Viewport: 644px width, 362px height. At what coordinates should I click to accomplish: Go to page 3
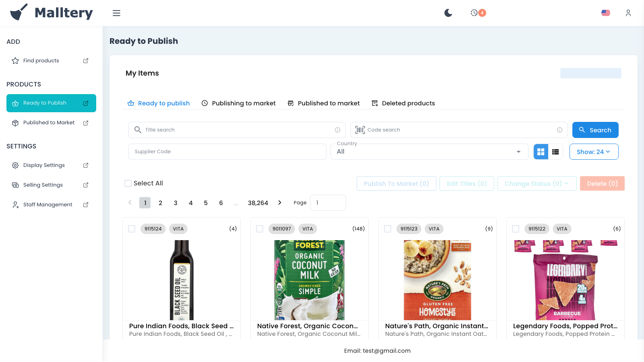(175, 203)
